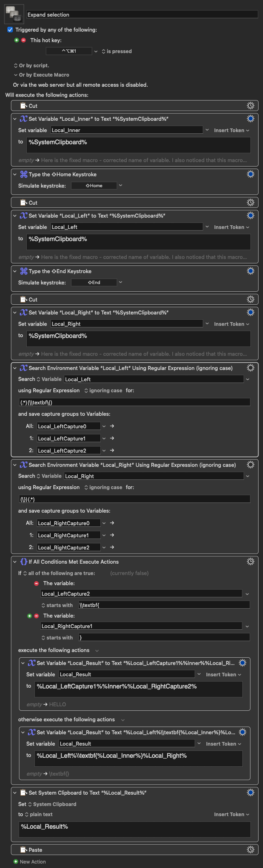Open the gear menu for Set Variable "Local_Inner" action
This screenshot has width=263, height=868.
pyautogui.click(x=250, y=118)
